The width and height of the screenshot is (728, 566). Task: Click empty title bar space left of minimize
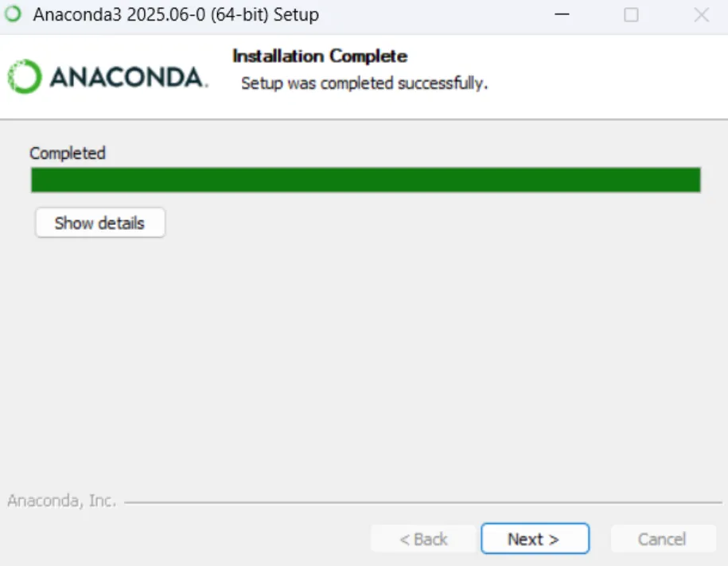[x=432, y=14]
